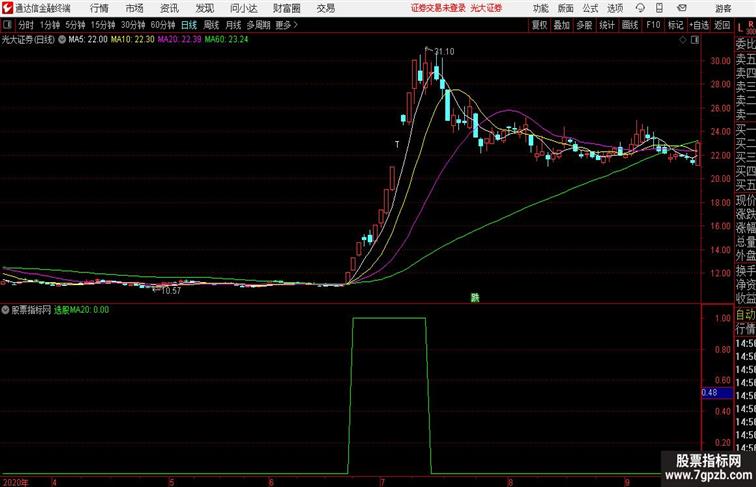Viewport: 756px width, 487px height.
Task: Click the 选股MA20: 0.00 indicator label
Action: [x=81, y=310]
